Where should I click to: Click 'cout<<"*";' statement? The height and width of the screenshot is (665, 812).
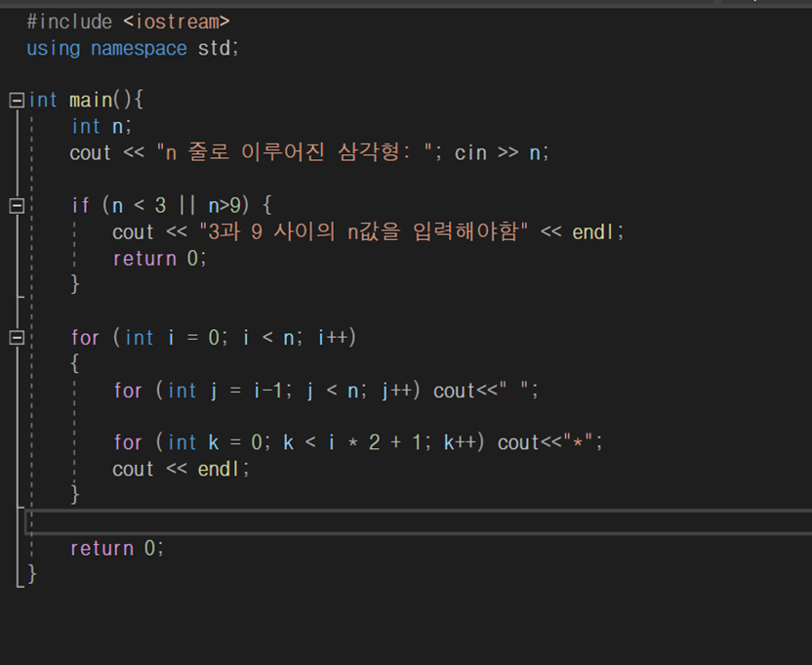(550, 442)
